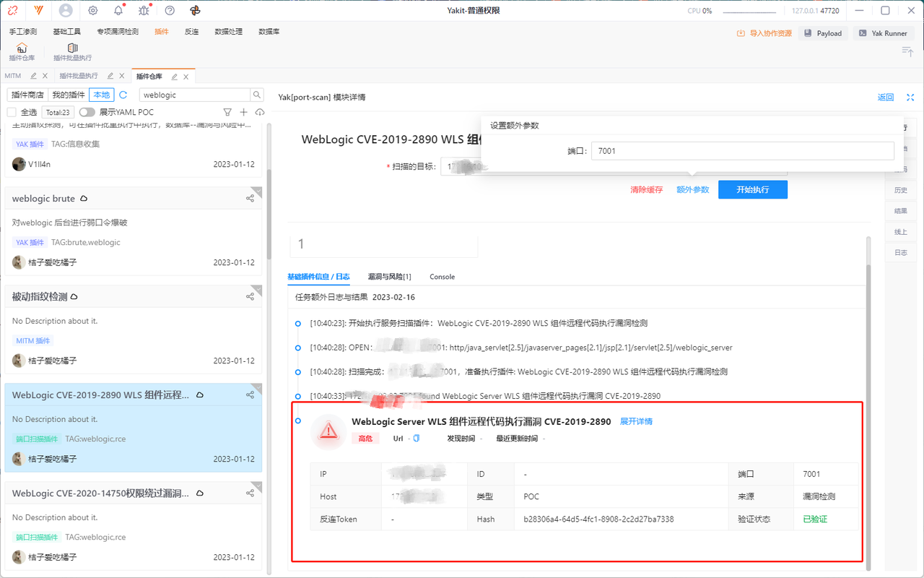Open the 反连 menu
The image size is (924, 578).
(x=191, y=32)
